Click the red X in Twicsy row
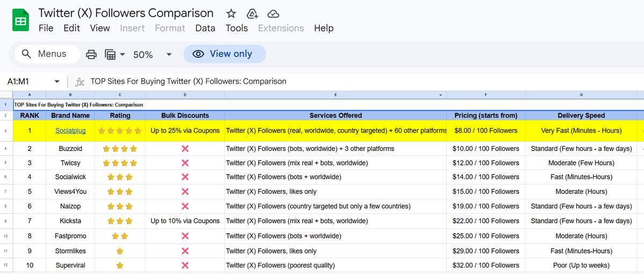Screen dimensions: 644x274 point(185,163)
